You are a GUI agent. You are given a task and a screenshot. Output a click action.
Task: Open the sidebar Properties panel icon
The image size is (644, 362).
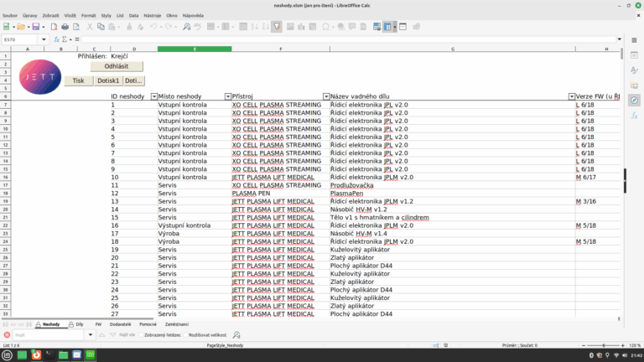pos(634,55)
